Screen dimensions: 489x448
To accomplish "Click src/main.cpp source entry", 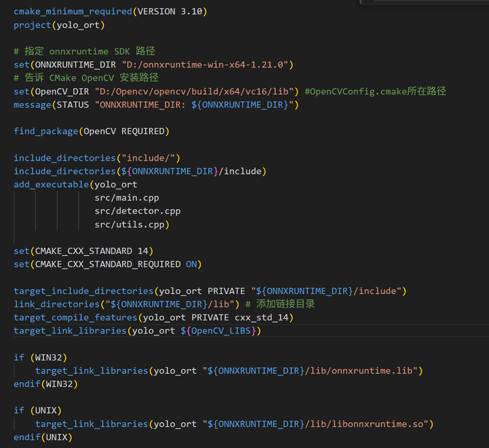I will [127, 198].
